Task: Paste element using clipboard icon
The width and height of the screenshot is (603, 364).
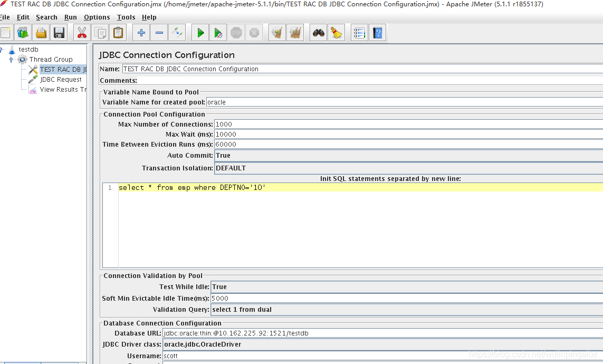Action: 118,33
